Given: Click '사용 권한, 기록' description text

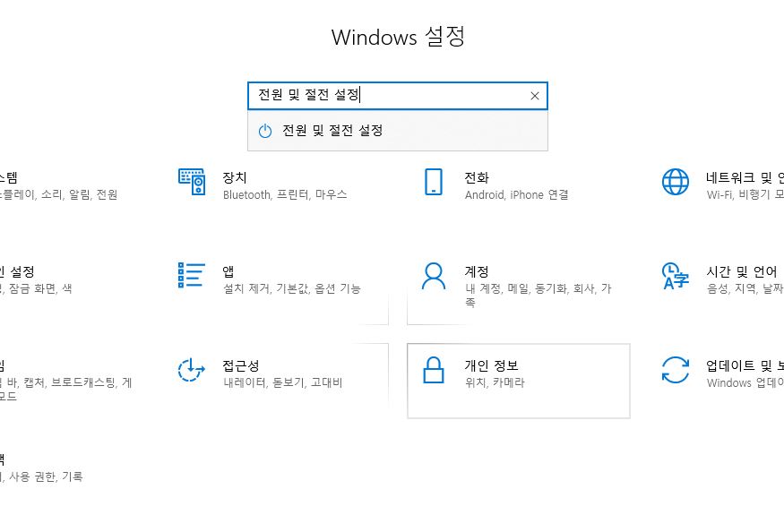Looking at the screenshot, I should tap(46, 476).
